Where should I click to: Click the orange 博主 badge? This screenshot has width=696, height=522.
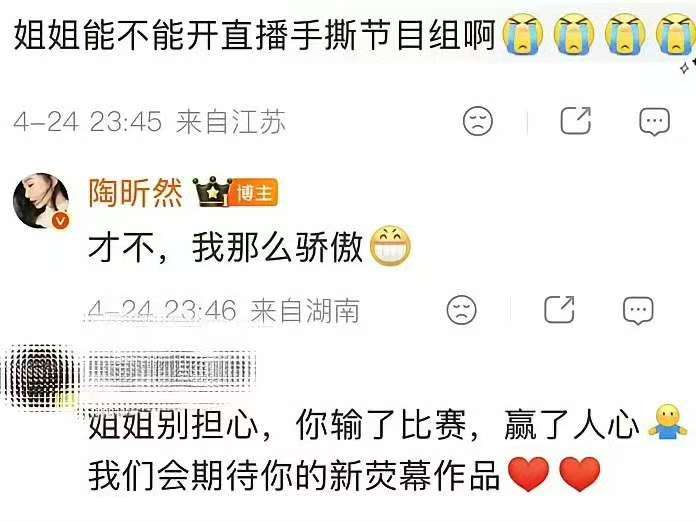pos(254,193)
